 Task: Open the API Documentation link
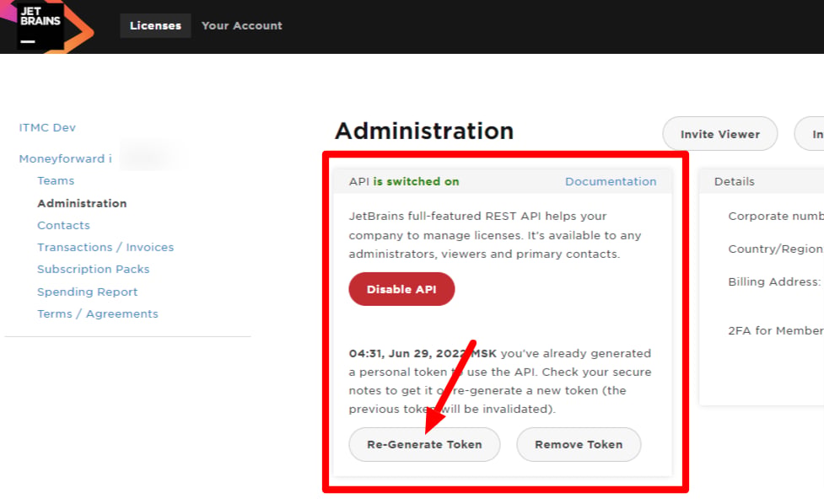click(611, 182)
